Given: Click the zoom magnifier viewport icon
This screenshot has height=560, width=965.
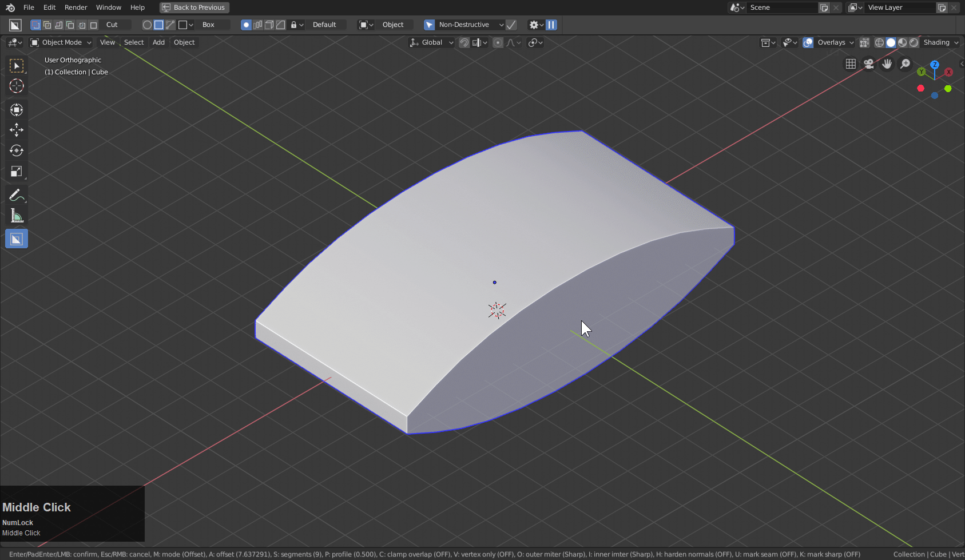Looking at the screenshot, I should [905, 64].
